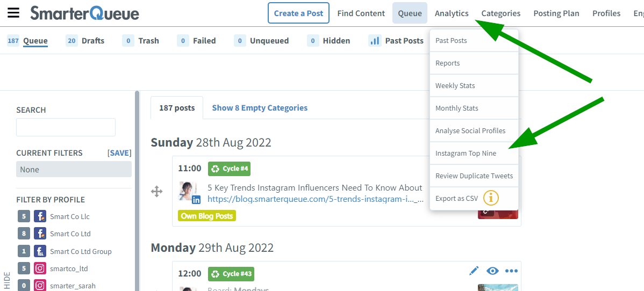Click the None current filters box
644x291 pixels.
click(74, 169)
